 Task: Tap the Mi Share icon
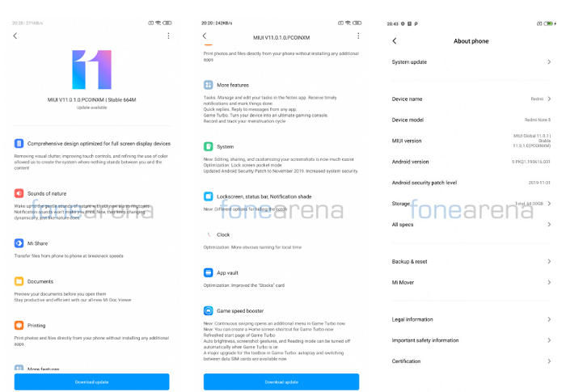[x=19, y=243]
